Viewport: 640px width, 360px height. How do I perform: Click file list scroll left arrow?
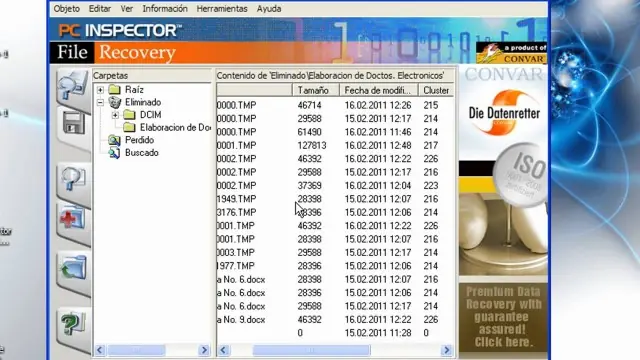(223, 350)
